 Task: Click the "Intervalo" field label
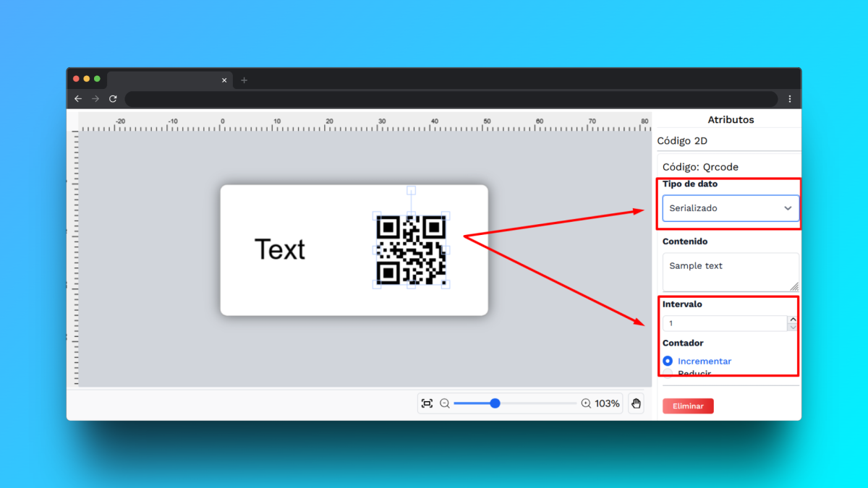click(x=682, y=304)
